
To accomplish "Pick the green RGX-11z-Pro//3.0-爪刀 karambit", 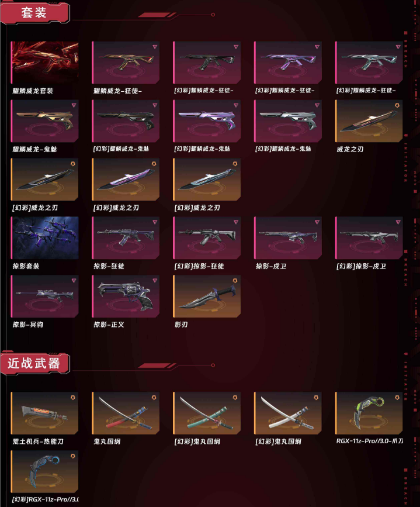I will click(x=369, y=413).
